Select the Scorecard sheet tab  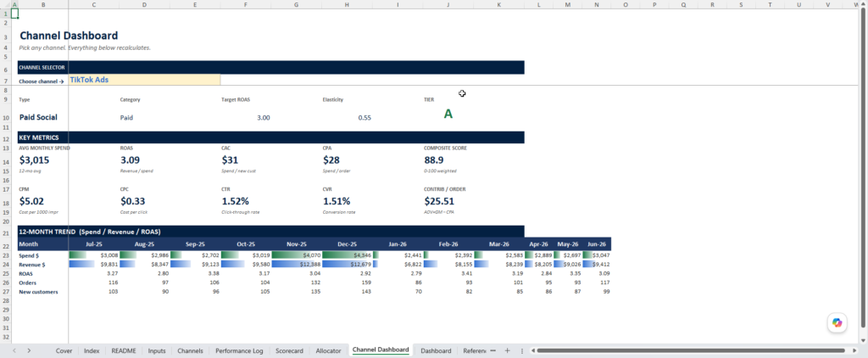coord(289,351)
